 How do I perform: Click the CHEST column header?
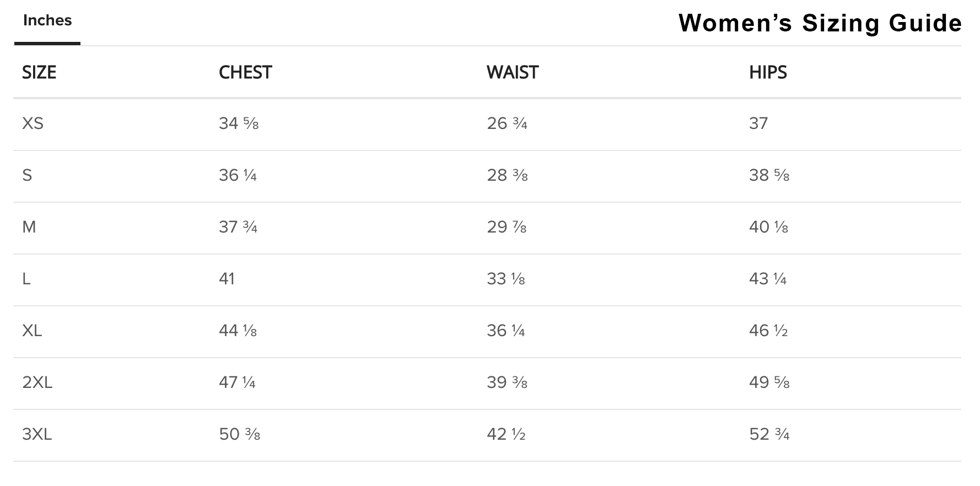(245, 72)
